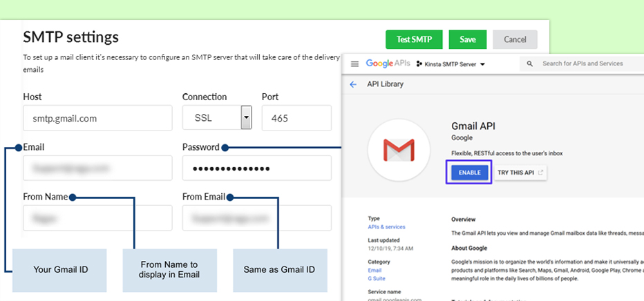This screenshot has height=301, width=644.
Task: Save the SMTP settings
Action: coord(467,40)
